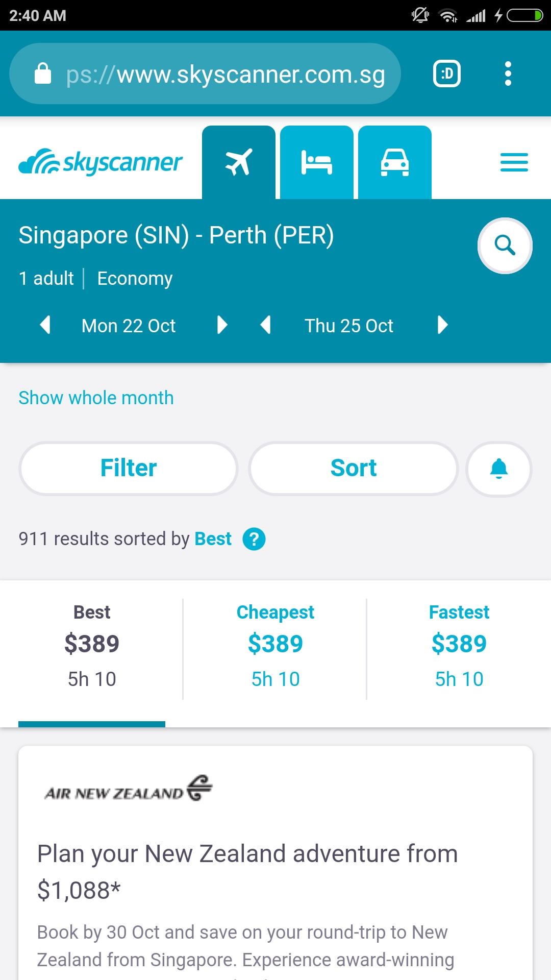
Task: Enable price alert bell icon
Action: point(498,469)
